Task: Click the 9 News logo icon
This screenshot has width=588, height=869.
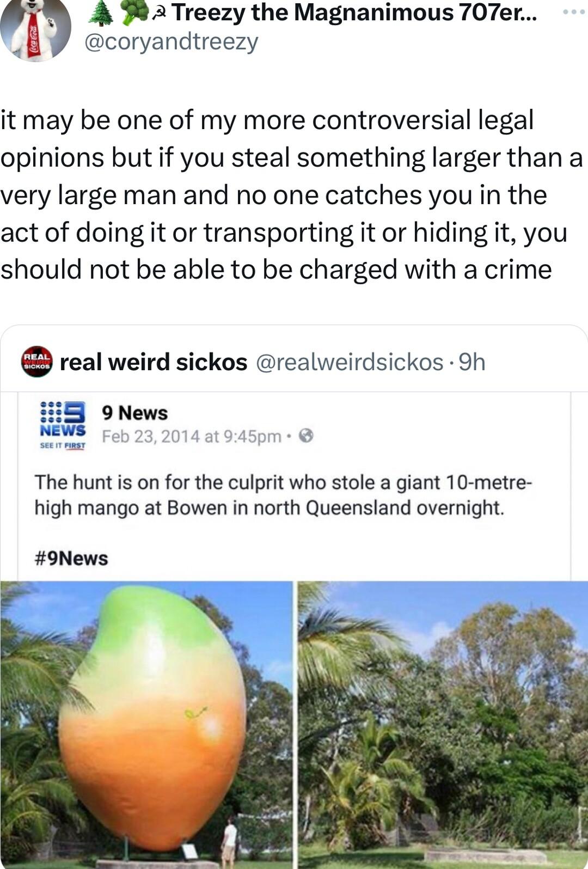Action: click(63, 425)
